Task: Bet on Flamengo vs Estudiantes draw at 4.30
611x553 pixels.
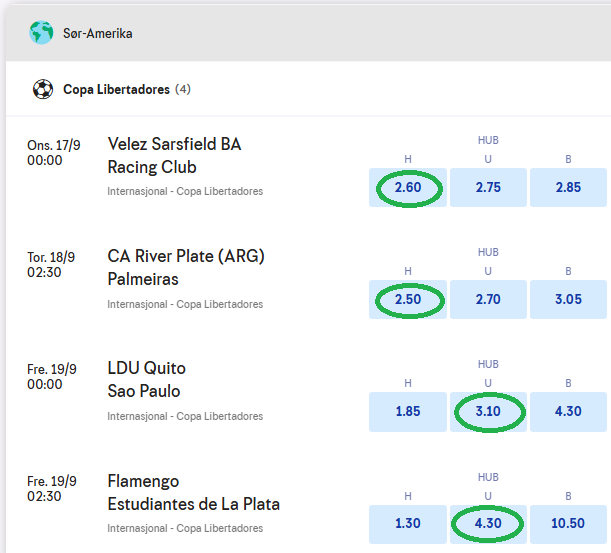Action: [x=488, y=523]
